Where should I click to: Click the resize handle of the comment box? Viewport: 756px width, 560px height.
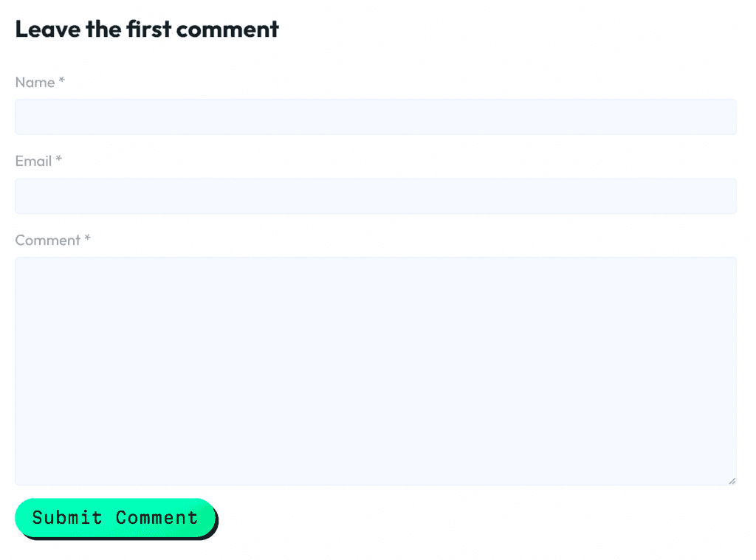[x=731, y=480]
